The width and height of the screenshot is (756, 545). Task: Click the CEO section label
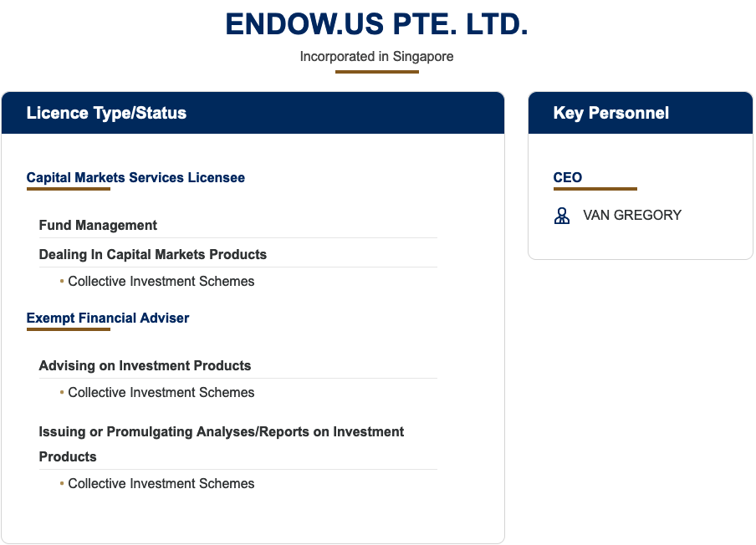coord(568,177)
